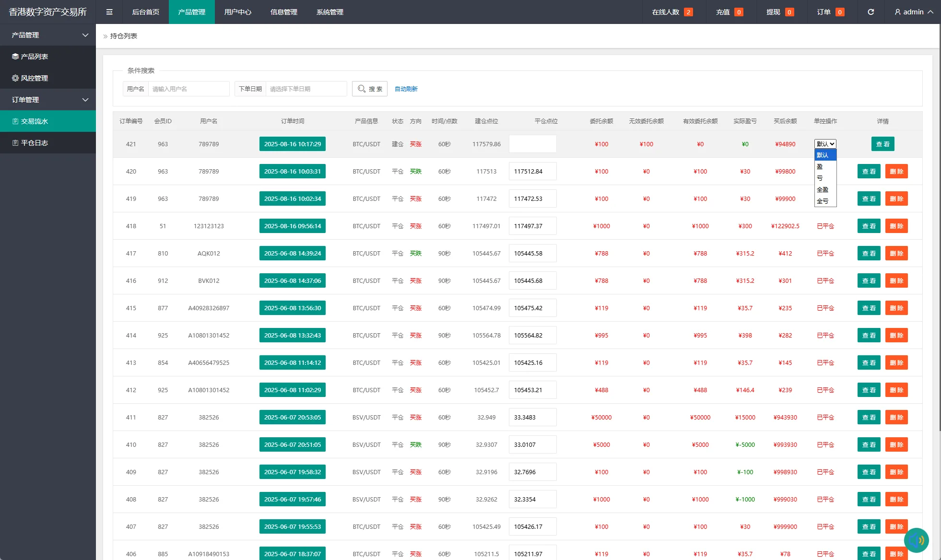This screenshot has width=941, height=560.
Task: Click the 用户名 search input field
Action: tap(188, 89)
